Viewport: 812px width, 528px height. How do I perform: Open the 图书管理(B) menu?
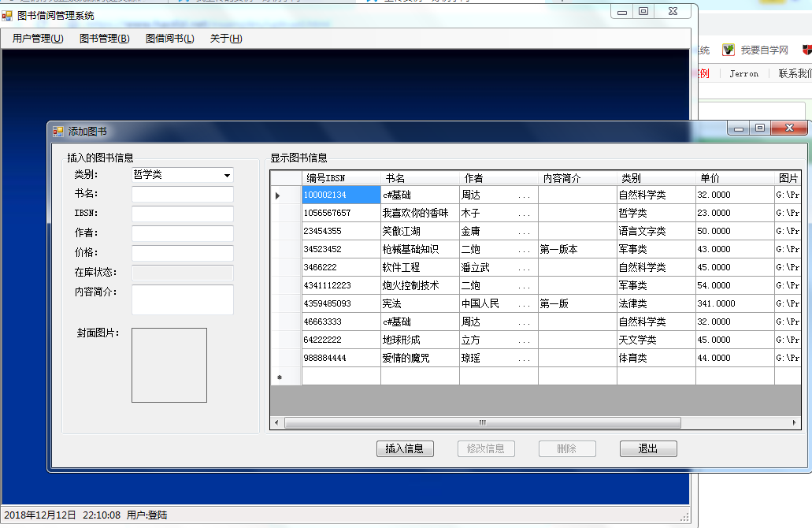click(104, 39)
